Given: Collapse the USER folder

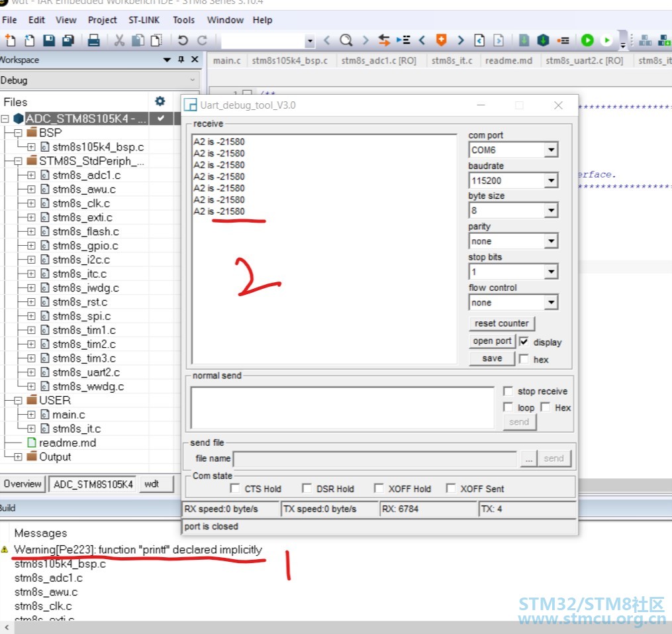Looking at the screenshot, I should click(18, 401).
